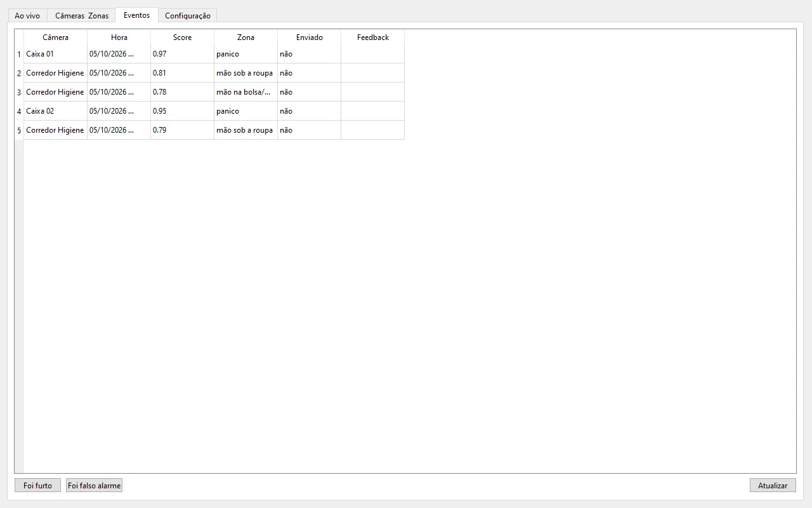Screen dimensions: 812x508
Task: Switch to the Ao vivo tab
Action: click(27, 15)
